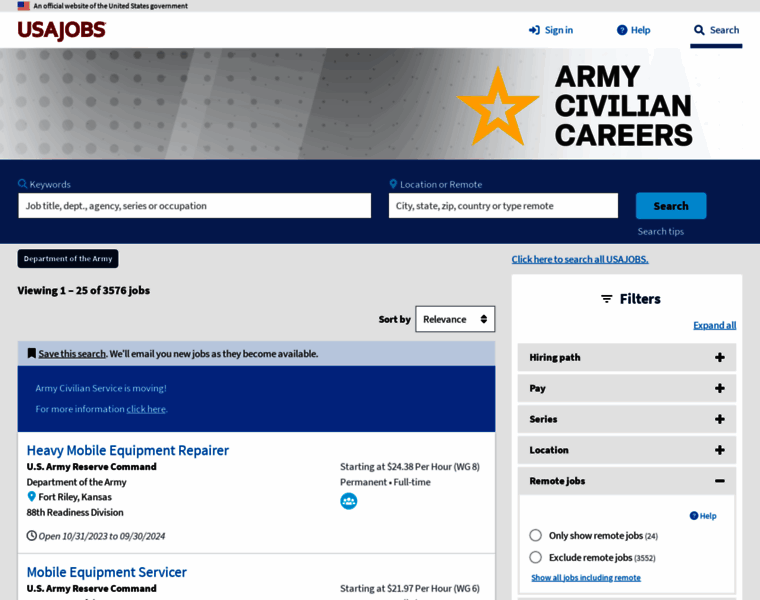Open the Search tab in header
760x600 pixels.
pos(716,30)
